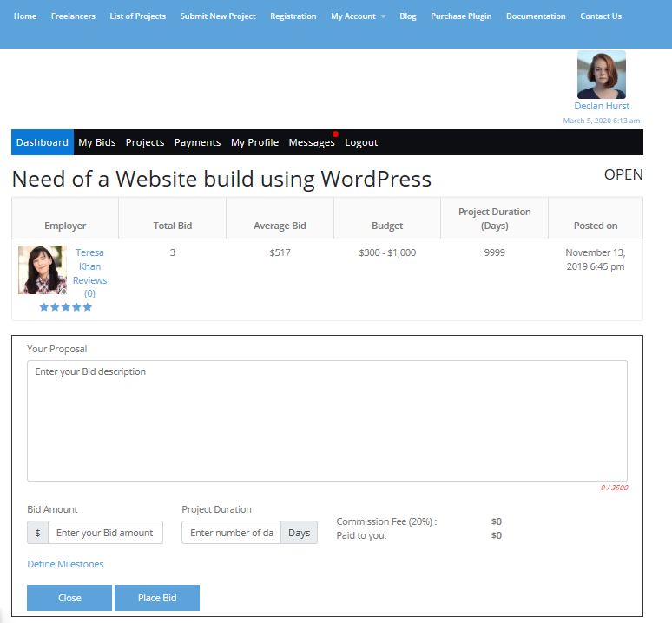672x623 pixels.
Task: Click the Place Bid button
Action: (x=157, y=598)
